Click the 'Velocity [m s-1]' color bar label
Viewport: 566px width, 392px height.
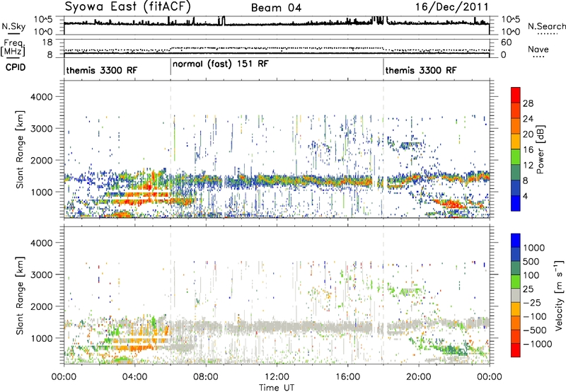pyautogui.click(x=559, y=295)
